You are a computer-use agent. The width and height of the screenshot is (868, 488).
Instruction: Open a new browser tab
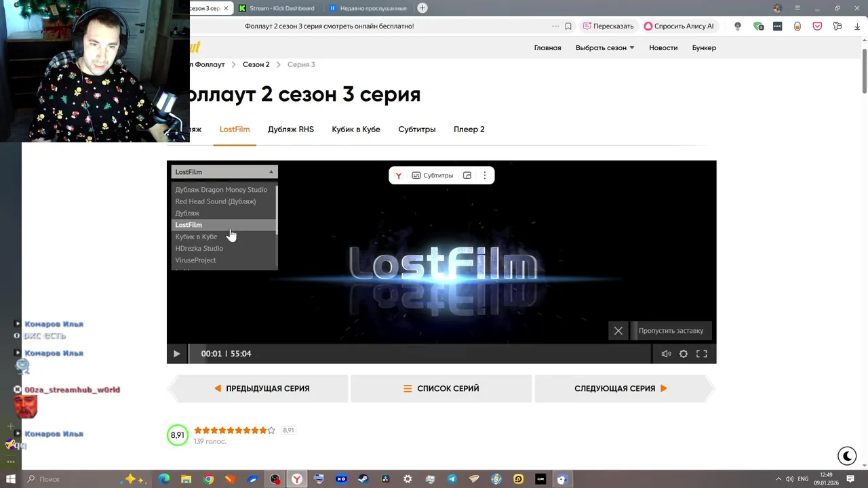[x=422, y=8]
